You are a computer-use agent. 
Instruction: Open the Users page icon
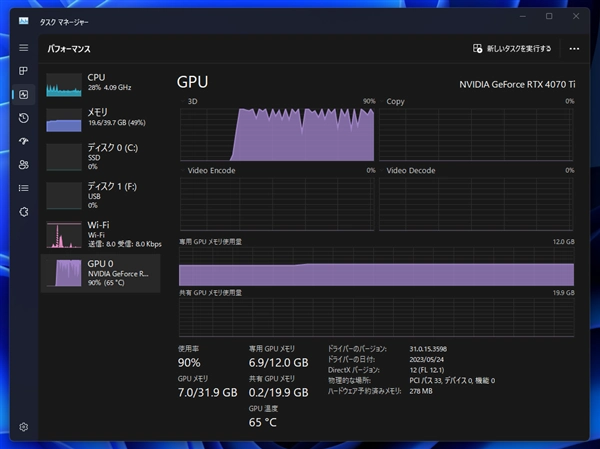(23, 165)
